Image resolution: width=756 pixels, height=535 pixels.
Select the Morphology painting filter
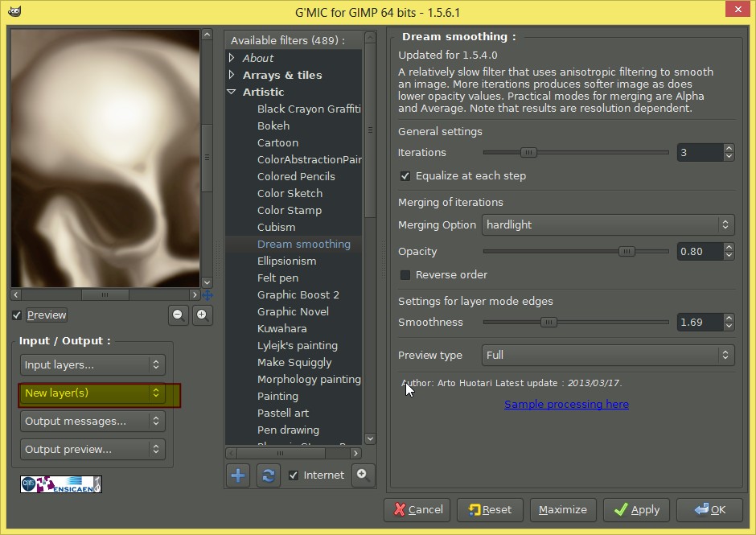[x=309, y=379]
